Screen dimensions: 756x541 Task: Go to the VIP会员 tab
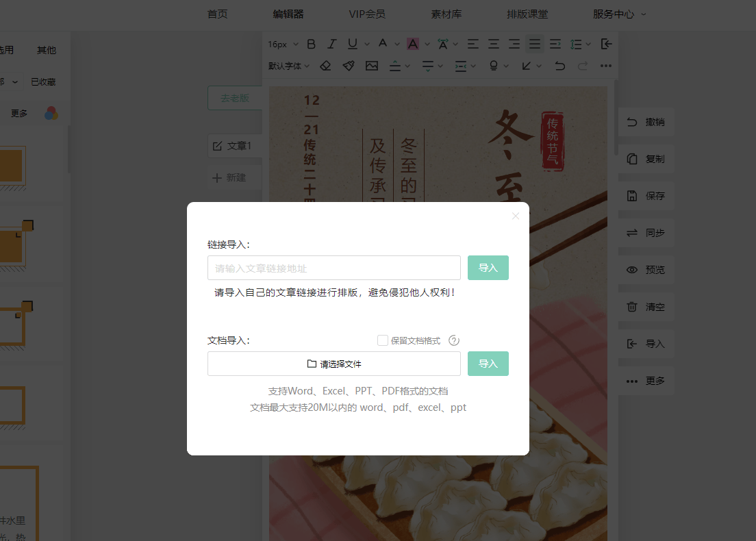point(366,14)
